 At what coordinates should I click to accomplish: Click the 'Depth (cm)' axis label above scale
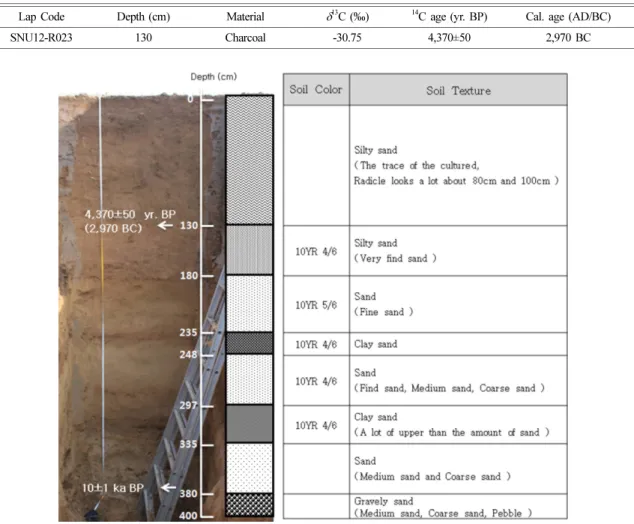click(x=213, y=76)
